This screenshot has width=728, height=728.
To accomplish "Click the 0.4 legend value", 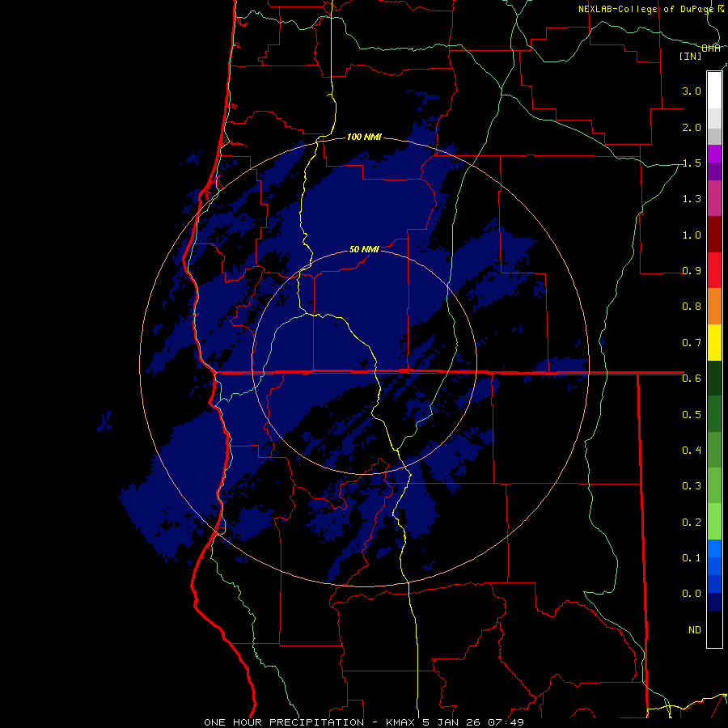I will click(x=692, y=450).
